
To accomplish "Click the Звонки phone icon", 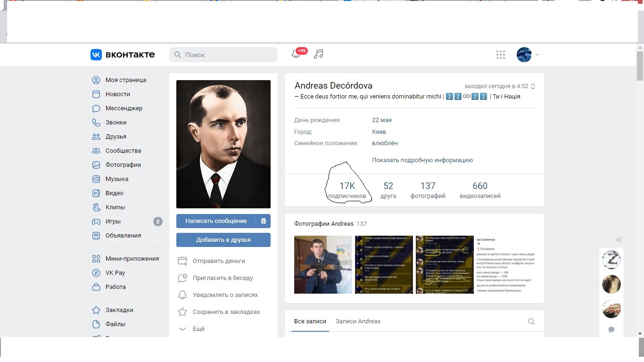I will tap(96, 123).
